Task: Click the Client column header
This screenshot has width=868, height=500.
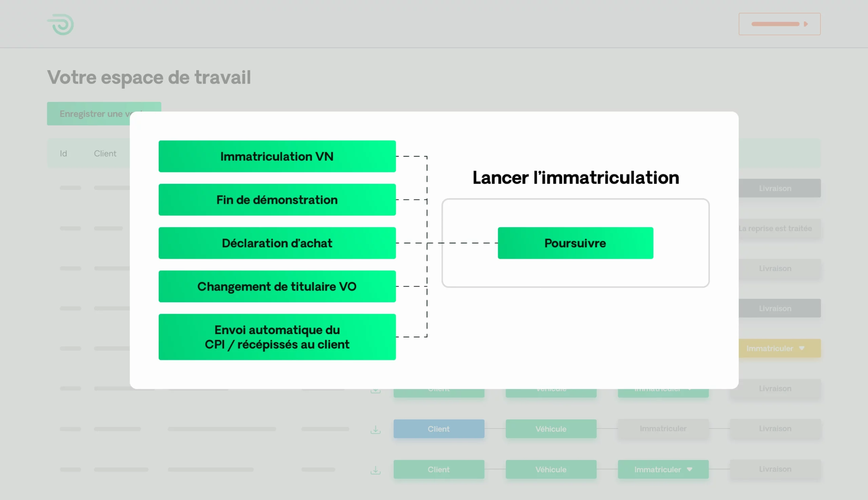Action: (105, 153)
